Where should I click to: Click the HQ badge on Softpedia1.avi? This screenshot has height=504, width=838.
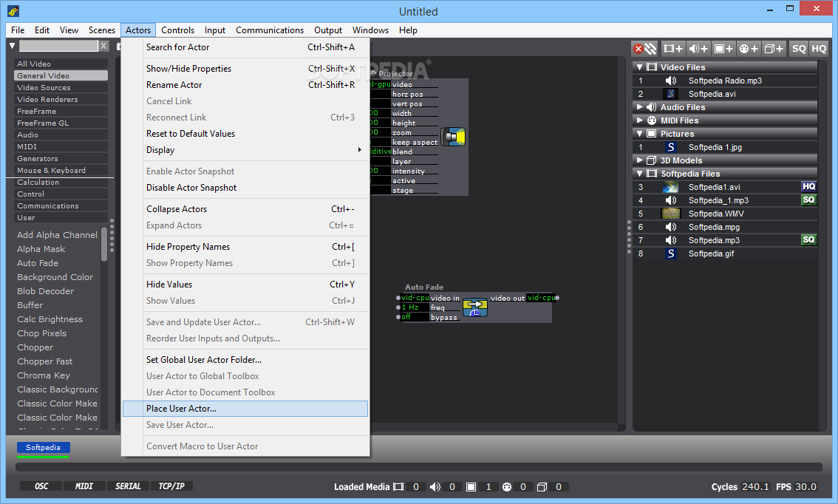coord(808,186)
